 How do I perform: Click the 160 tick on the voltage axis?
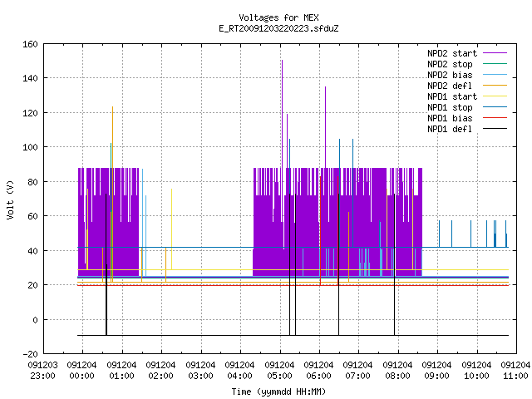pyautogui.click(x=30, y=44)
